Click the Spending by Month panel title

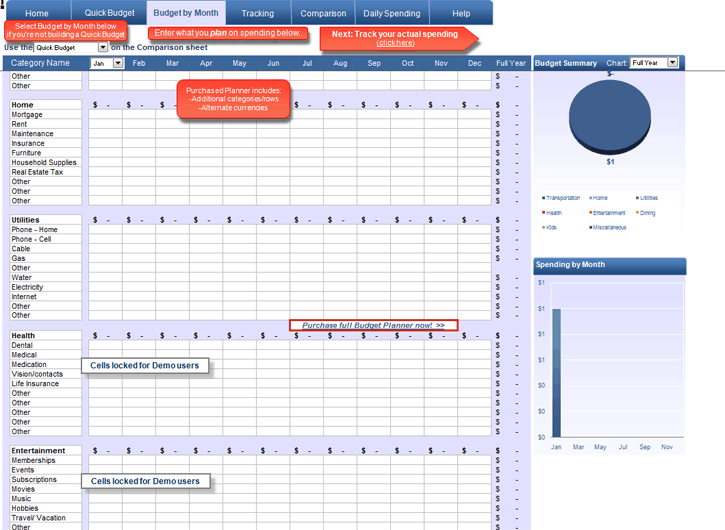(x=570, y=265)
